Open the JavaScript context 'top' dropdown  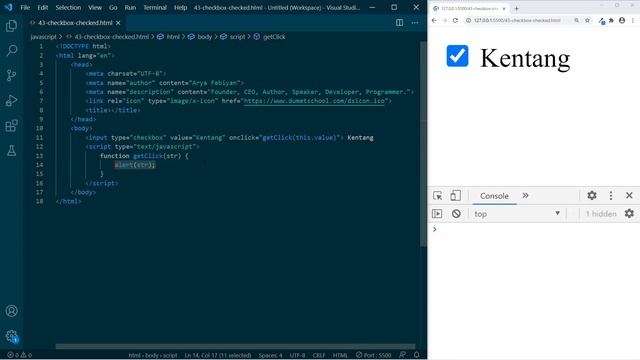point(517,213)
